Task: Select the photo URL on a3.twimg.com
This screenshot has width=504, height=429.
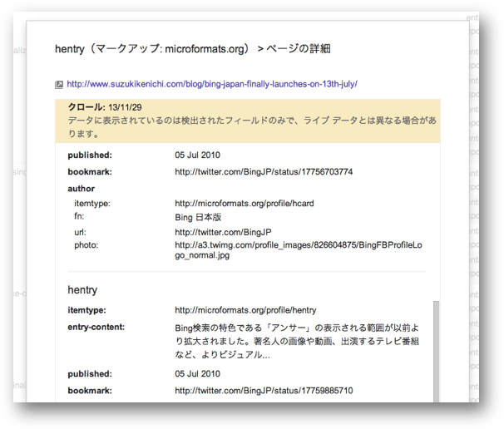Action: [x=299, y=250]
